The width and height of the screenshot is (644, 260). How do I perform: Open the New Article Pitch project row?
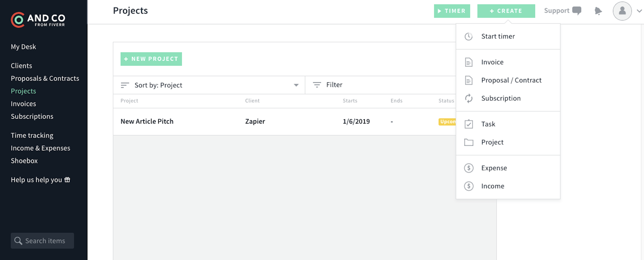point(147,121)
